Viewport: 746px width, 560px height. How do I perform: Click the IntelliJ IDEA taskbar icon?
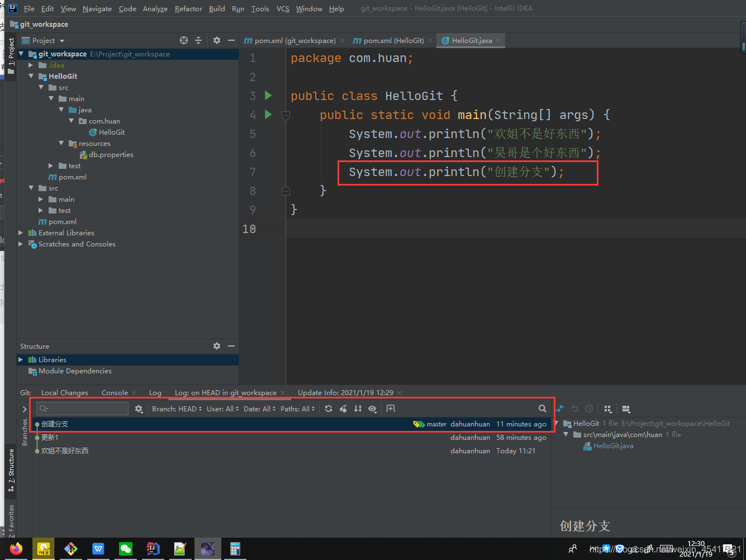pos(153,549)
